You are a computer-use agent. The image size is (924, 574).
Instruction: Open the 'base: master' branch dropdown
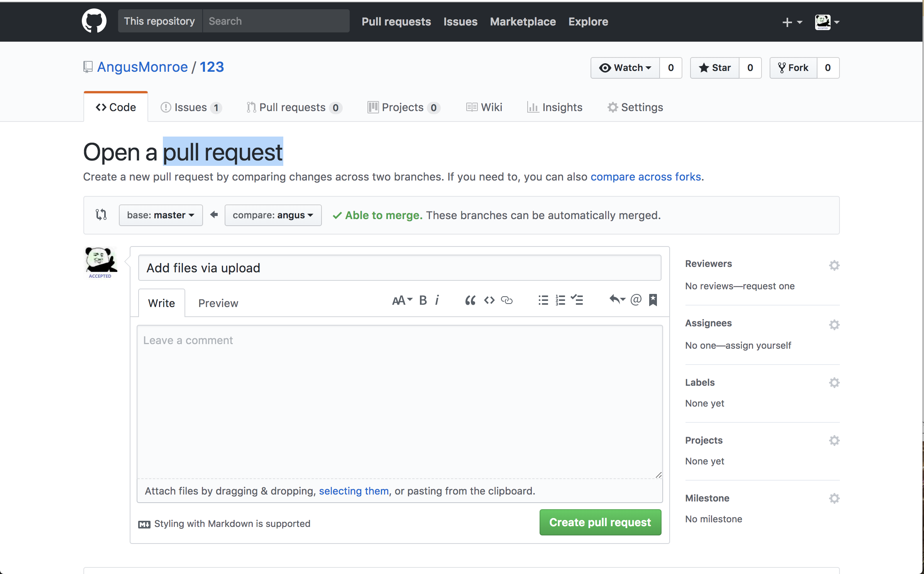[x=161, y=215]
